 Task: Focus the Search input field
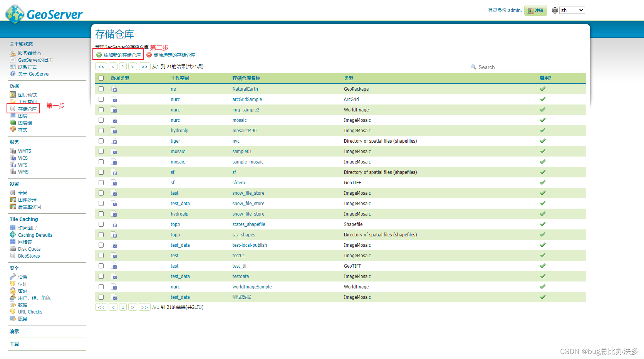(x=527, y=67)
